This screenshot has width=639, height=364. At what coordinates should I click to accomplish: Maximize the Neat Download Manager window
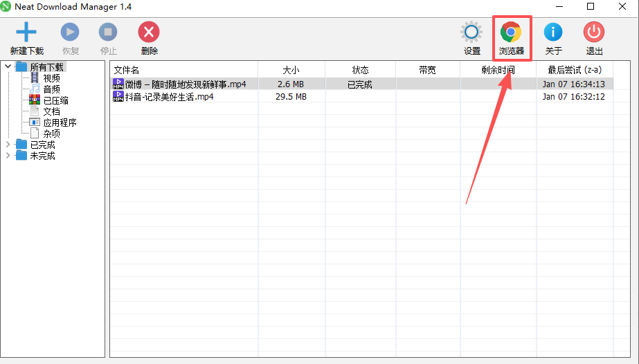pos(591,6)
